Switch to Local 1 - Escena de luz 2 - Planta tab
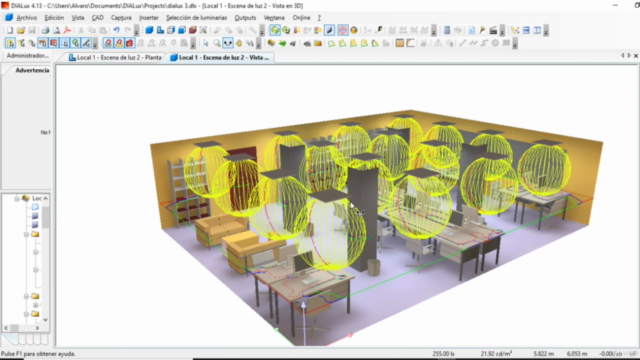Viewport: 640px width, 360px height. (x=115, y=58)
